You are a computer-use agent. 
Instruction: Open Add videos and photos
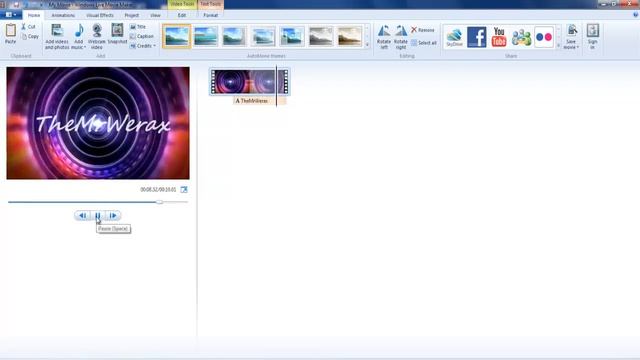(57, 37)
